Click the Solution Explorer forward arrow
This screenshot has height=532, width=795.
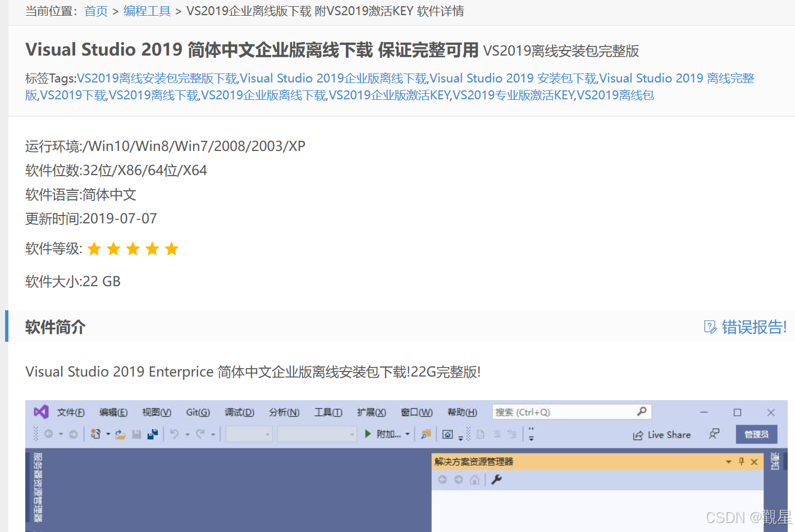(459, 479)
